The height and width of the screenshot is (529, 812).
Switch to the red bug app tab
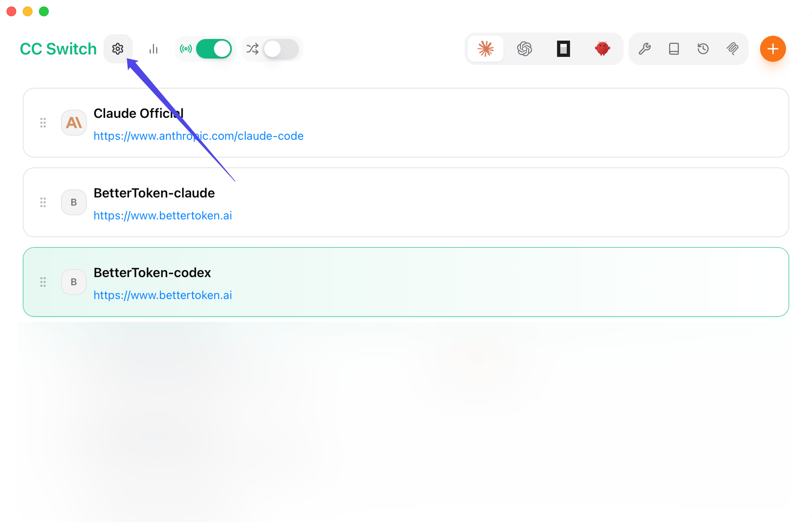pos(603,49)
